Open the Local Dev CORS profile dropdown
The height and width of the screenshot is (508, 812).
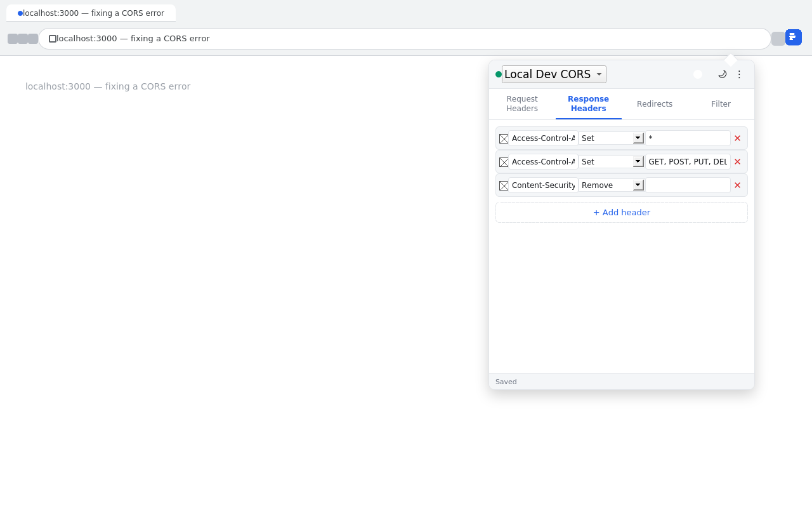pos(554,74)
